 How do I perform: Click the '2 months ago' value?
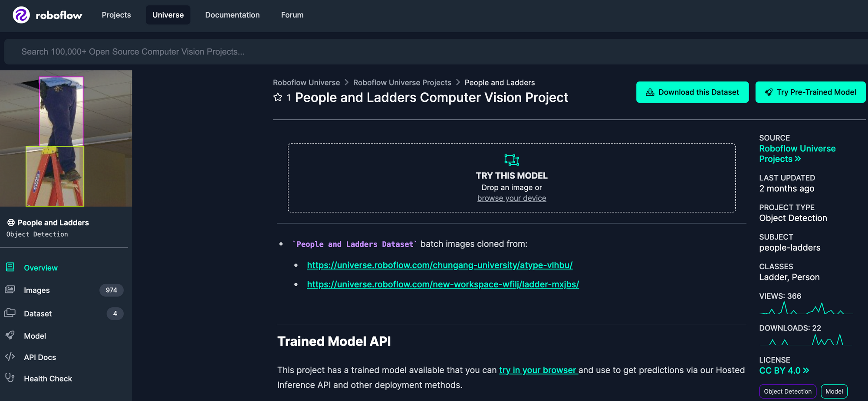pyautogui.click(x=787, y=189)
